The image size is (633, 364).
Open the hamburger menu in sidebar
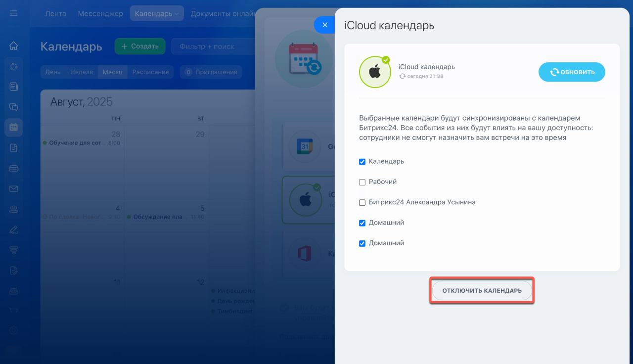13,13
